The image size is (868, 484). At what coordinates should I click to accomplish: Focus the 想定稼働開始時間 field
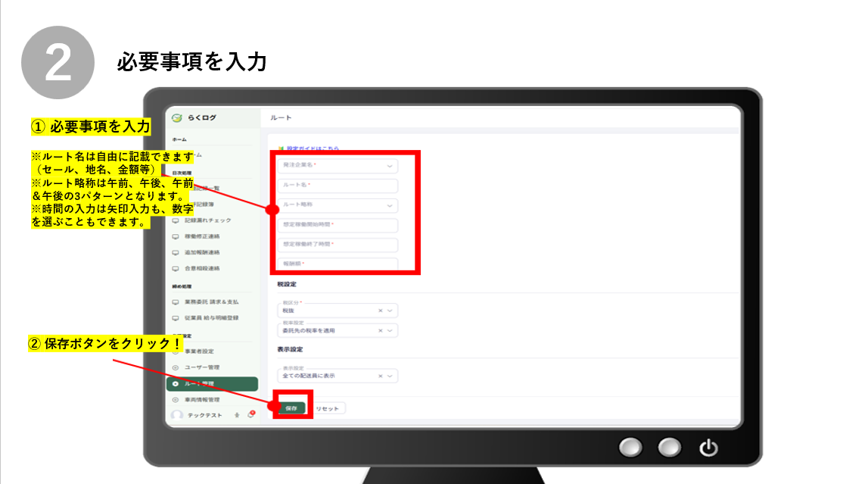[337, 225]
